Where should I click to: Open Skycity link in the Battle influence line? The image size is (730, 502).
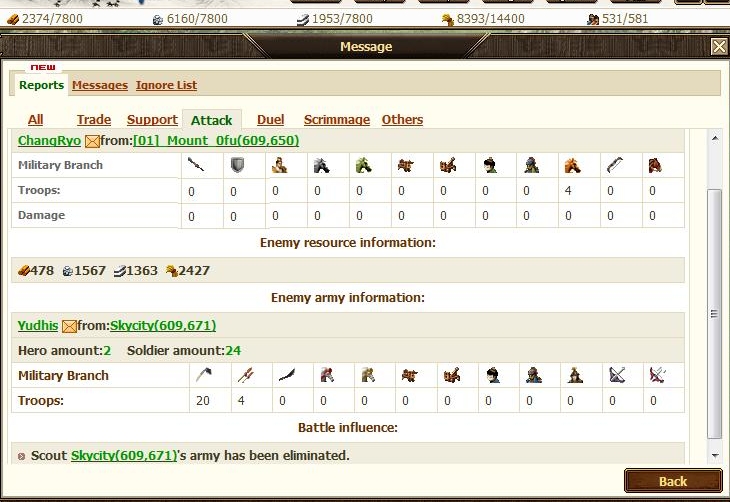click(124, 455)
